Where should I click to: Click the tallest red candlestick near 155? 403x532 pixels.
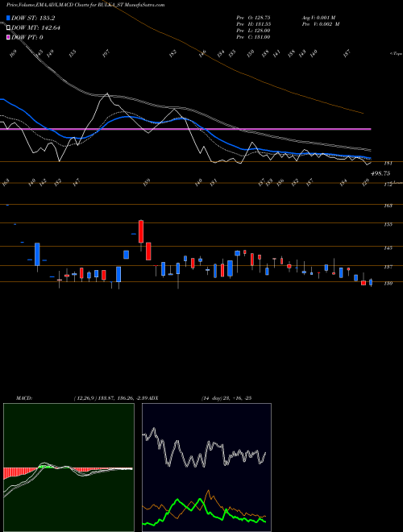141,231
